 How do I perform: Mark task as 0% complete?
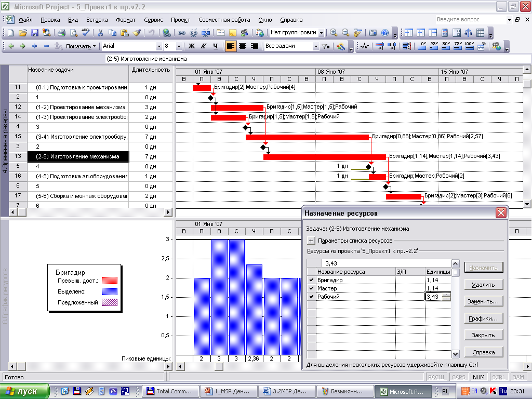tap(422, 46)
